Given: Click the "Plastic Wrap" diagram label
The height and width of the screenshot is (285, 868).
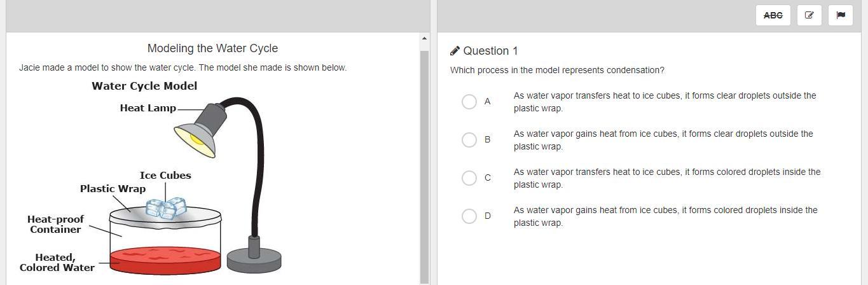Looking at the screenshot, I should [113, 189].
